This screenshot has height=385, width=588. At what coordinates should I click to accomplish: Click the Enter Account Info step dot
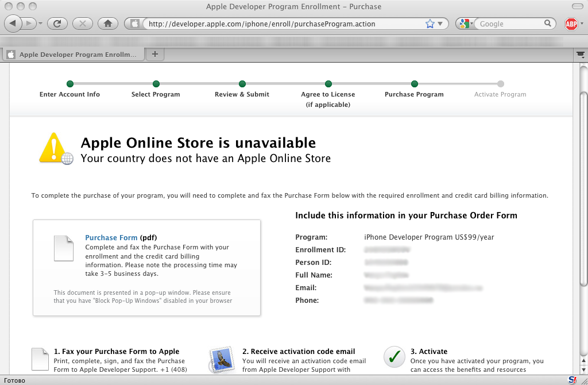pos(69,84)
